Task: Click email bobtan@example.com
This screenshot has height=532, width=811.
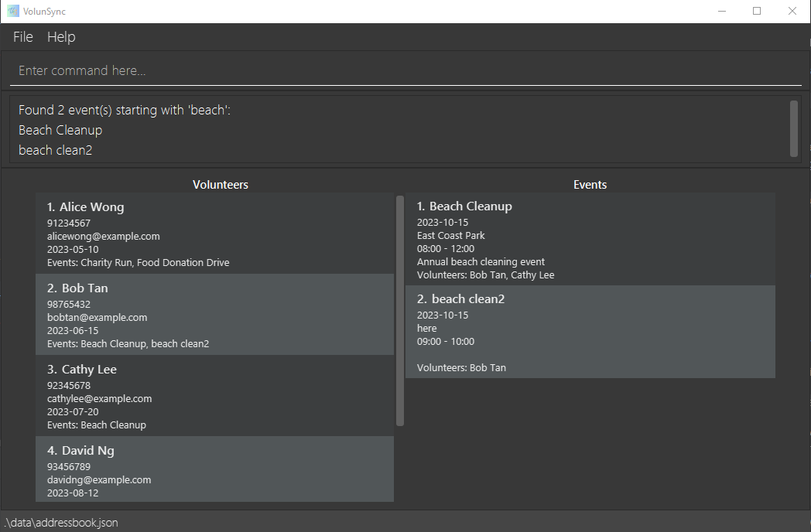Action: [98, 318]
